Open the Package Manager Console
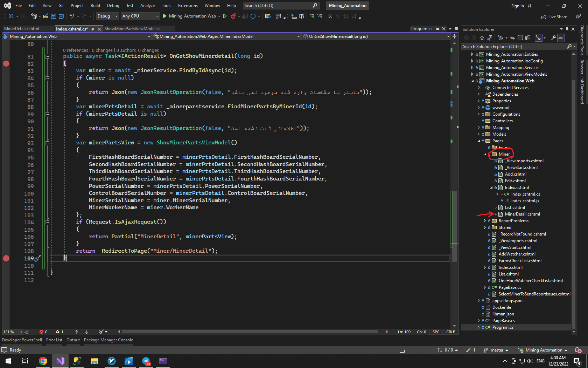This screenshot has height=368, width=588. click(x=108, y=340)
